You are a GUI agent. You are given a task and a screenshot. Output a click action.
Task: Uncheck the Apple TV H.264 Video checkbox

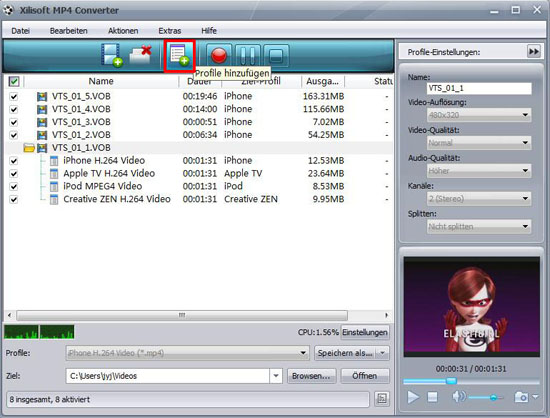14,174
